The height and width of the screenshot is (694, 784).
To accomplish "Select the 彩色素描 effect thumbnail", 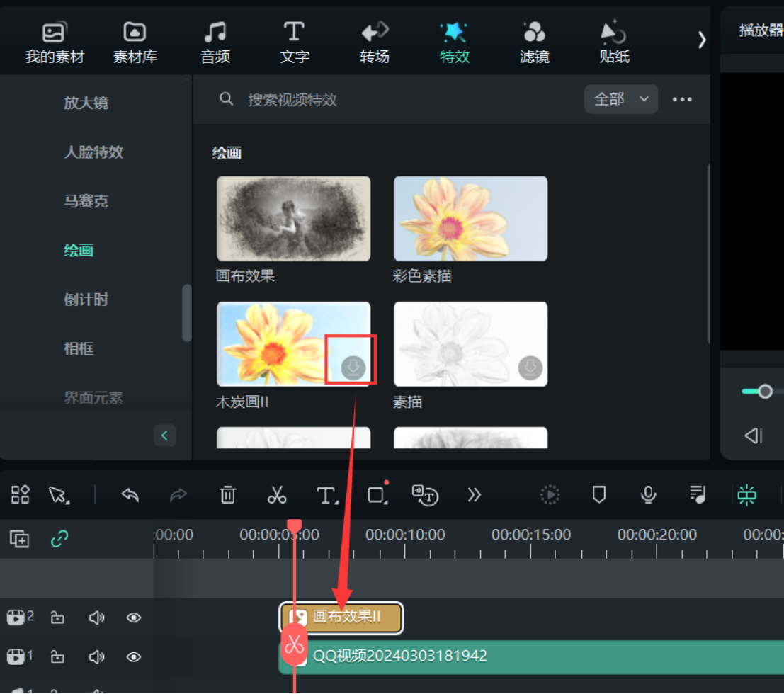I will [x=470, y=219].
